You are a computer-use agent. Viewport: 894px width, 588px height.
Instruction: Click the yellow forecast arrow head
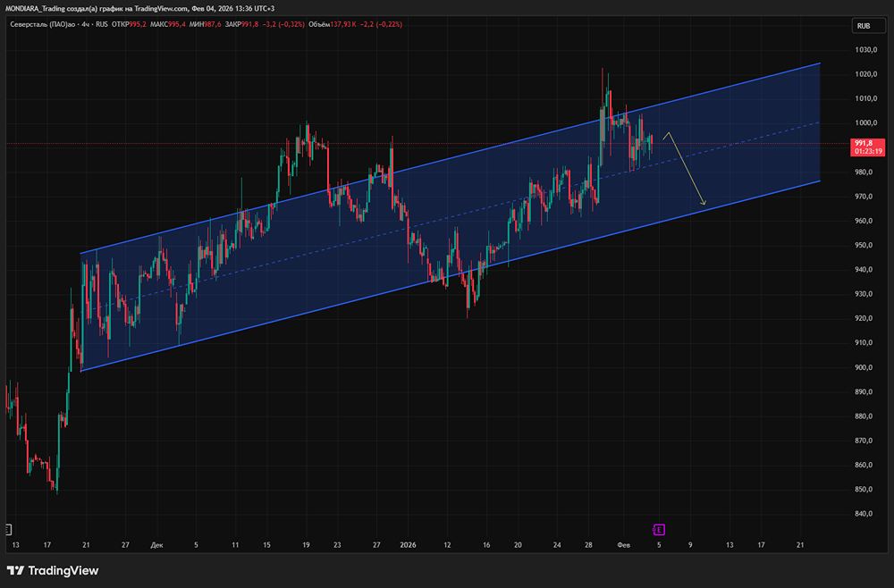(704, 205)
